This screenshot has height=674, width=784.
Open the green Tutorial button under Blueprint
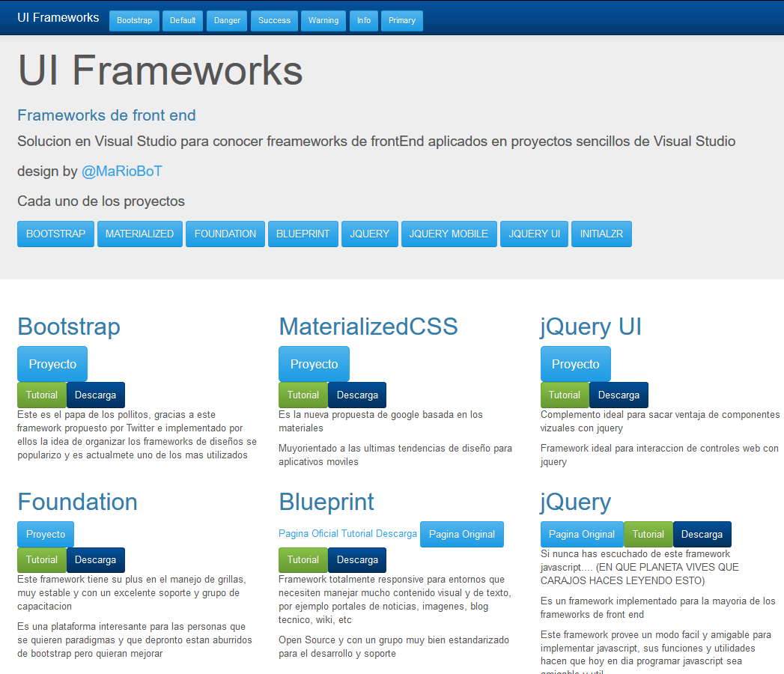pos(303,560)
